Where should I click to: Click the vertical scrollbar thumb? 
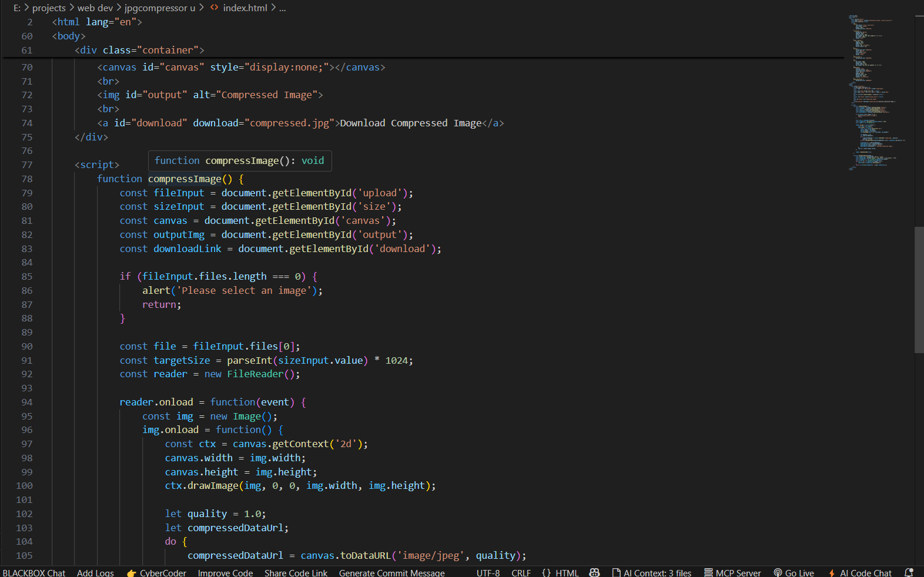click(x=919, y=289)
